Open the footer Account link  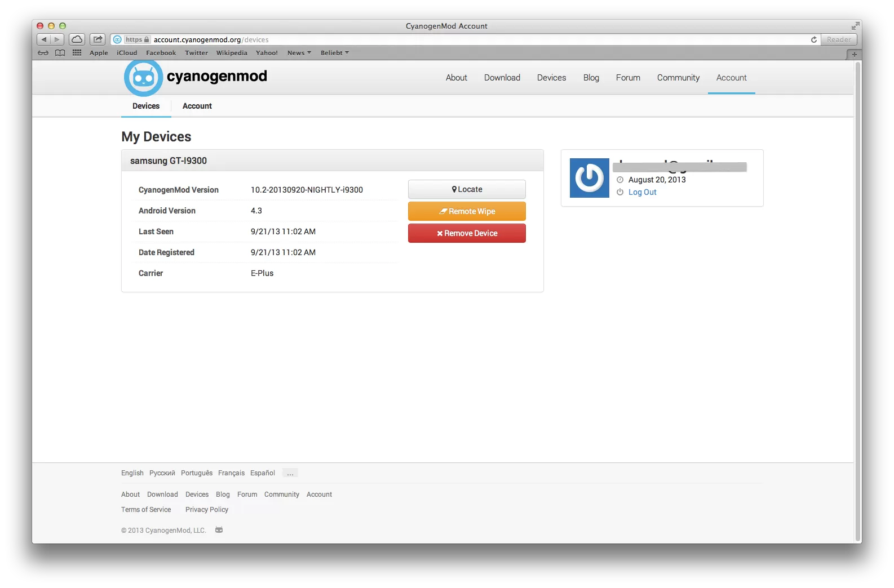coord(319,495)
